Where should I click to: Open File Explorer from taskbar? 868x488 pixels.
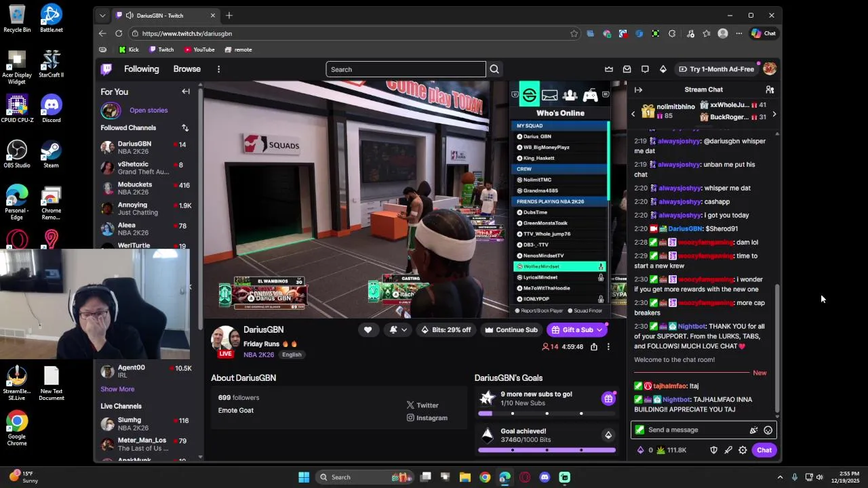(465, 477)
